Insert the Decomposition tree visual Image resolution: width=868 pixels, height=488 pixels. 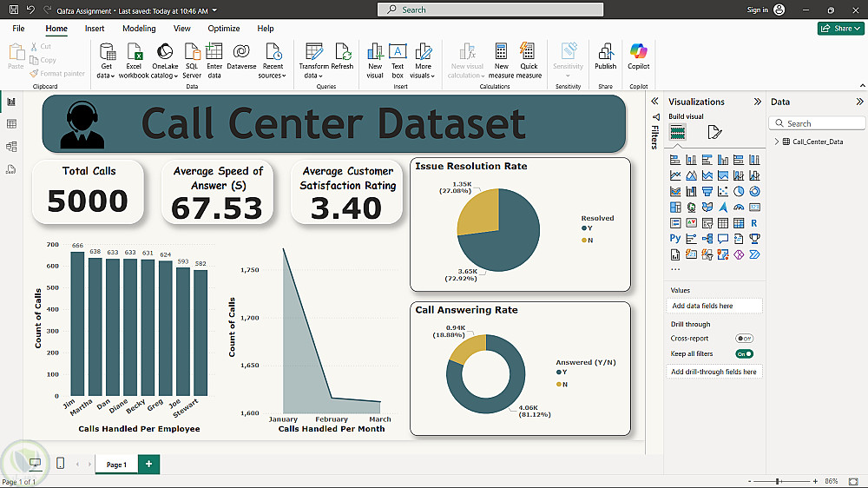pyautogui.click(x=707, y=239)
